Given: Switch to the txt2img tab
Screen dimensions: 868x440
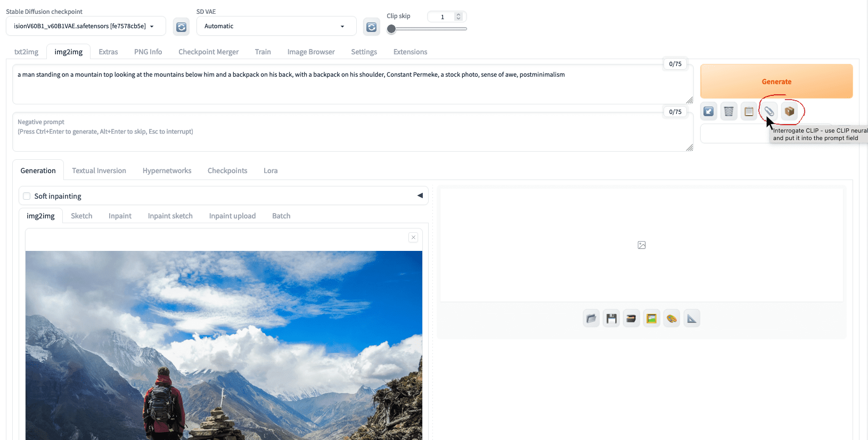Looking at the screenshot, I should click(x=26, y=52).
